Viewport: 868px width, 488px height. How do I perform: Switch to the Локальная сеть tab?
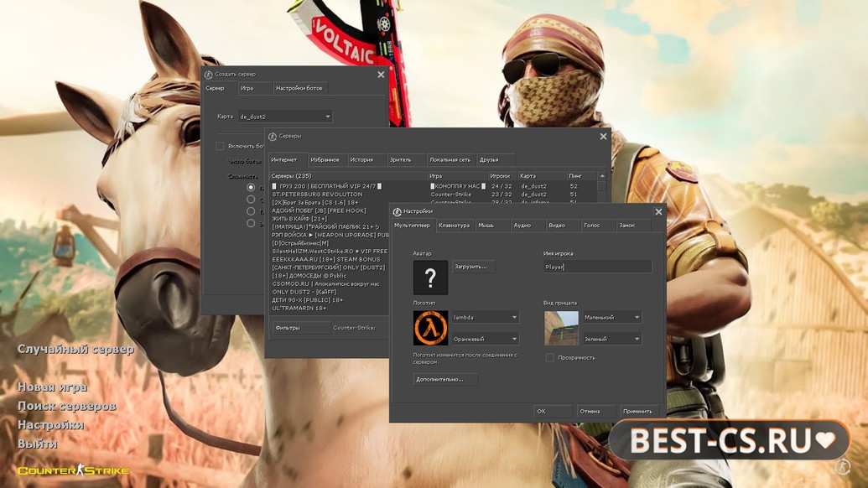pos(450,160)
